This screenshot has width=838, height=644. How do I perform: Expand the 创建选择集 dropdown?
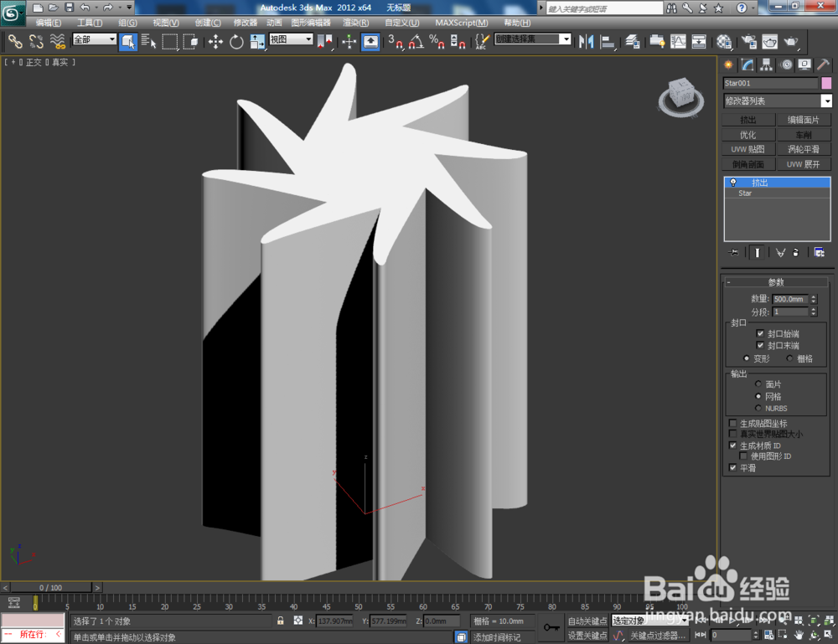[x=565, y=39]
